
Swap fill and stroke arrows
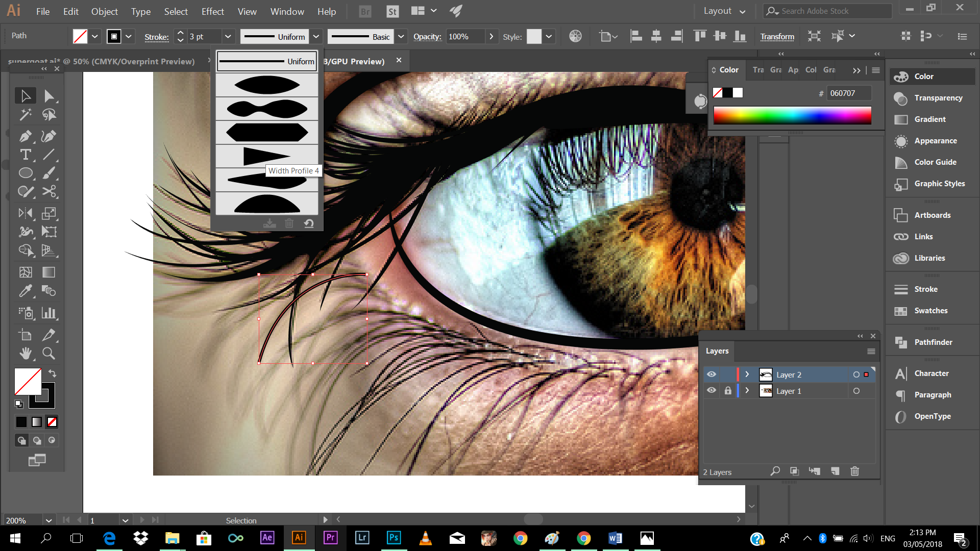(52, 373)
